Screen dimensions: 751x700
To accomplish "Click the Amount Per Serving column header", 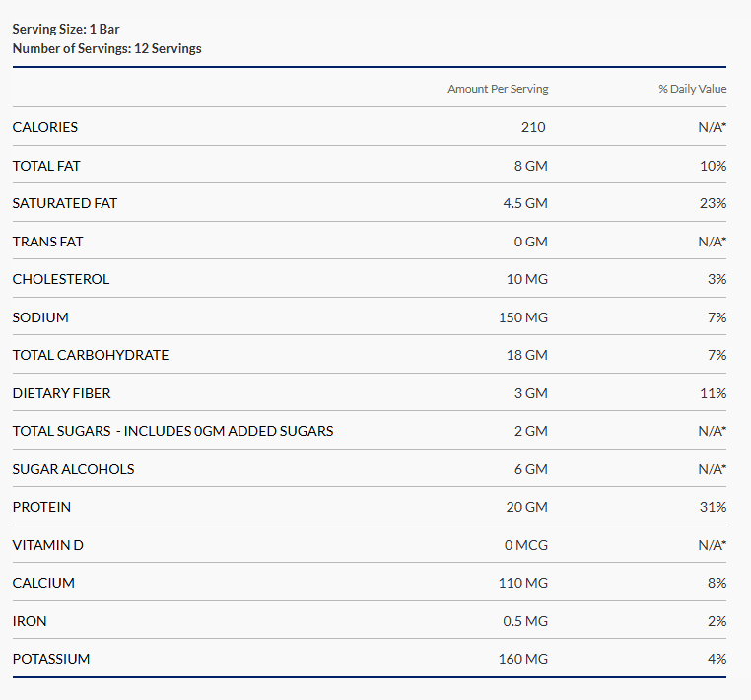I will (498, 89).
